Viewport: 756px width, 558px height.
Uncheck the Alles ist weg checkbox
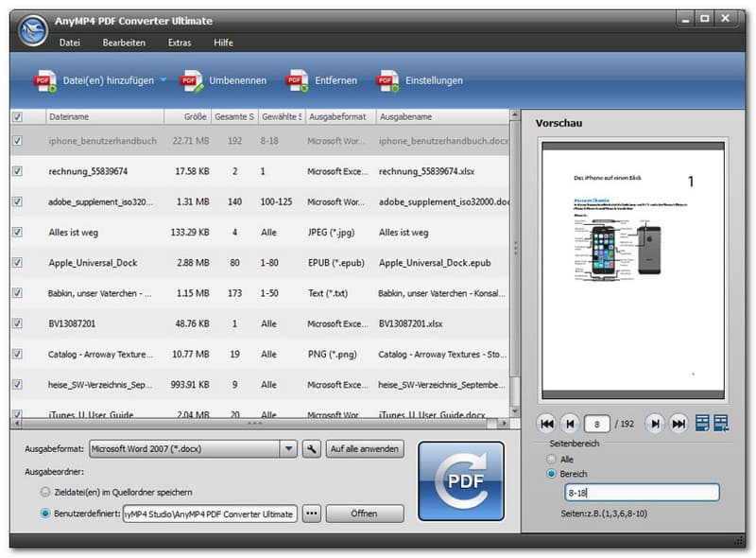tap(17, 232)
